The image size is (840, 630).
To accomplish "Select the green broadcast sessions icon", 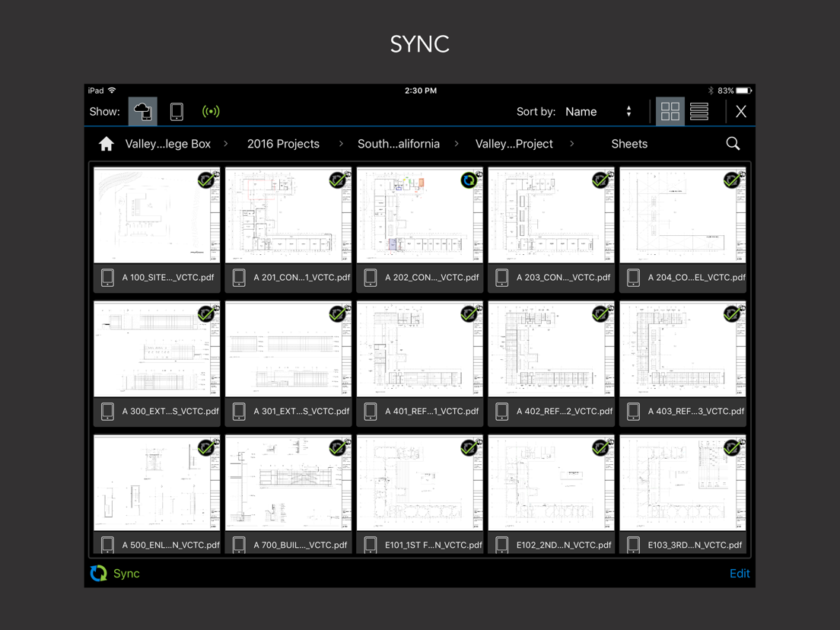I will tap(211, 111).
